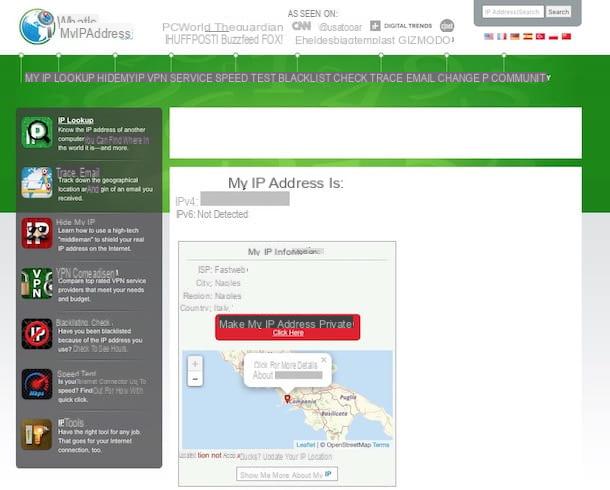Zoom out on the map
Viewport: 610px width, 490px height.
click(x=195, y=379)
